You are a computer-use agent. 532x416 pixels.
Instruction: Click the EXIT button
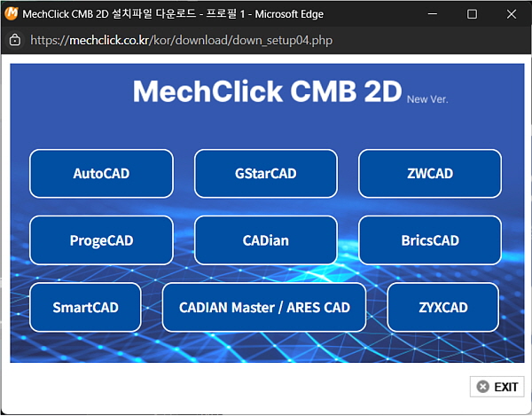(x=497, y=387)
